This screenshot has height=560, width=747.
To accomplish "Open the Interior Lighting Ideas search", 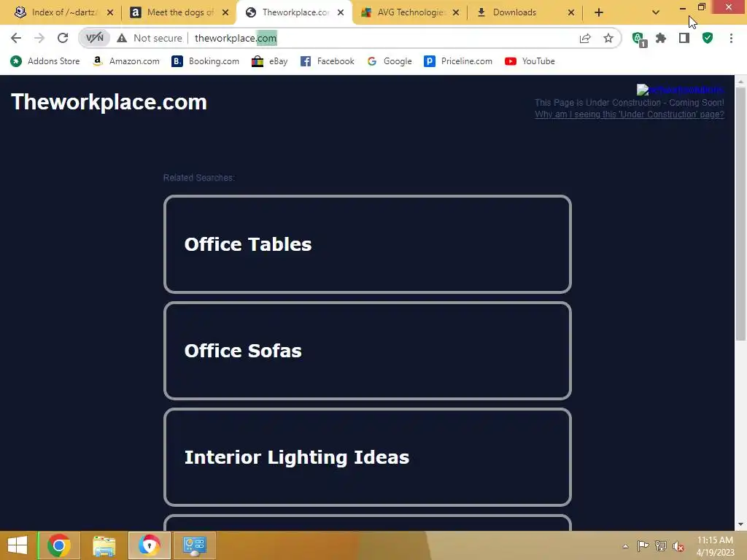I will [368, 457].
